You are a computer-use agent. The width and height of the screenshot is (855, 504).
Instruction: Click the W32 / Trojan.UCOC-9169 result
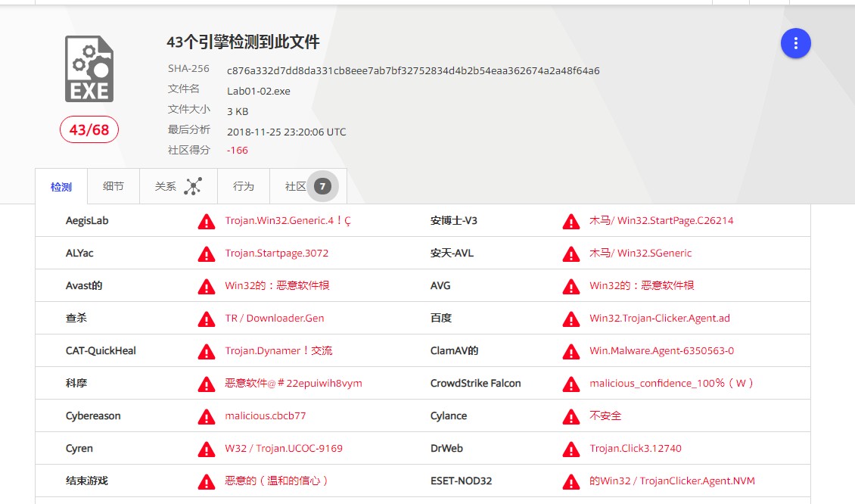(x=284, y=448)
